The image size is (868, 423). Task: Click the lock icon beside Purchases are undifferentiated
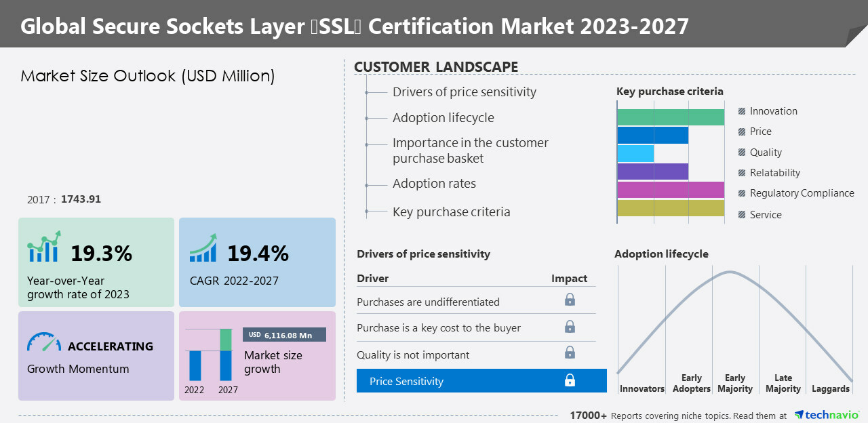point(570,300)
